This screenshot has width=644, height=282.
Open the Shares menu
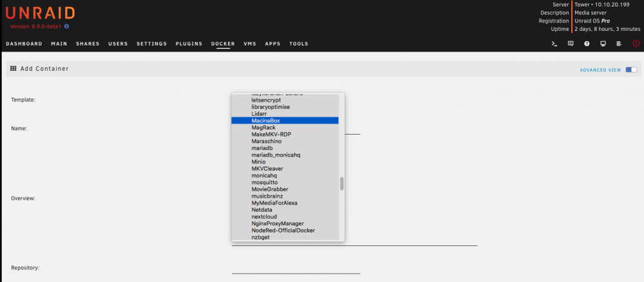[x=88, y=44]
